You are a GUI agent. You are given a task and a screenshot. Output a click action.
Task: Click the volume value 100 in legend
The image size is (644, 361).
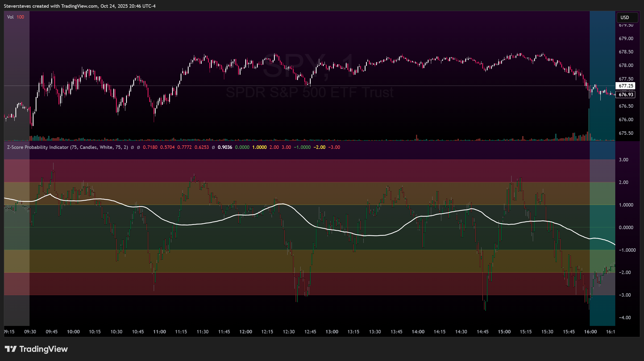[x=20, y=17]
